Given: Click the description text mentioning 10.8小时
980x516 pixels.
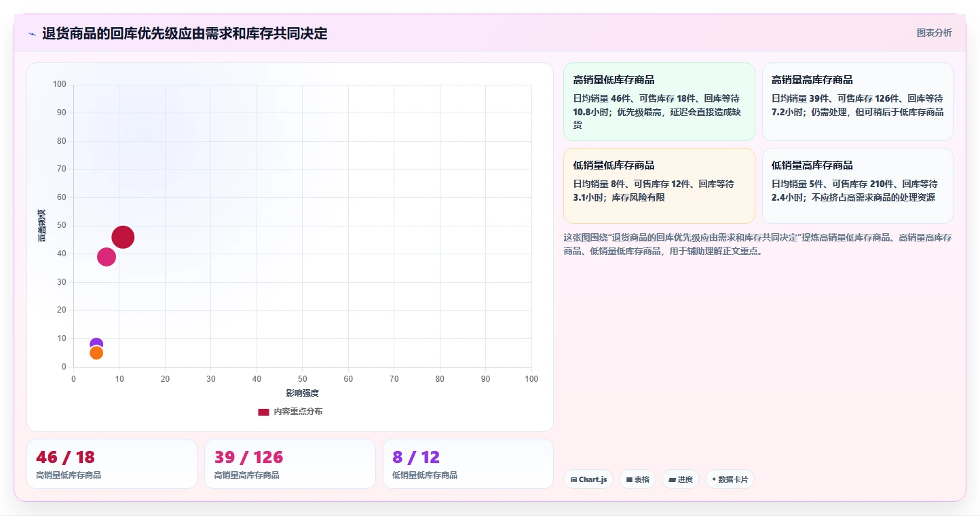Looking at the screenshot, I should pos(656,112).
